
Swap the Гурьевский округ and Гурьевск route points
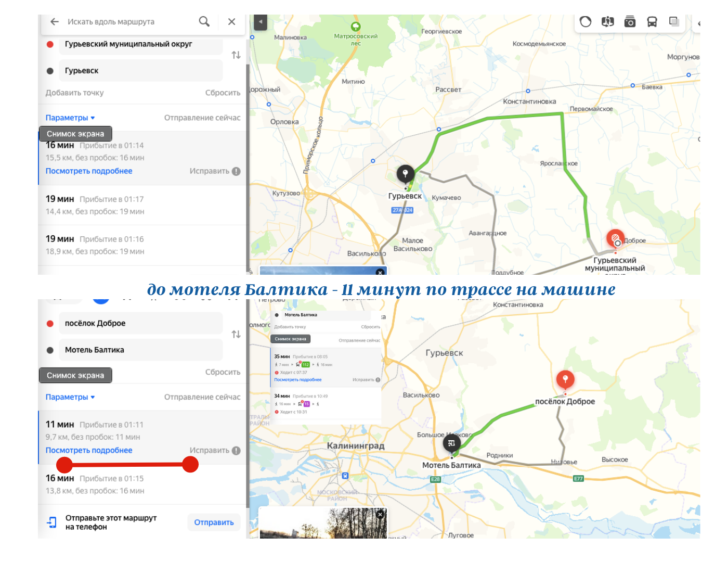(x=236, y=55)
